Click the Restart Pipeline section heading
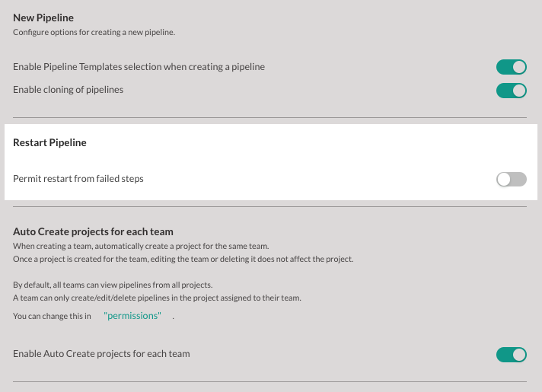 [x=50, y=142]
